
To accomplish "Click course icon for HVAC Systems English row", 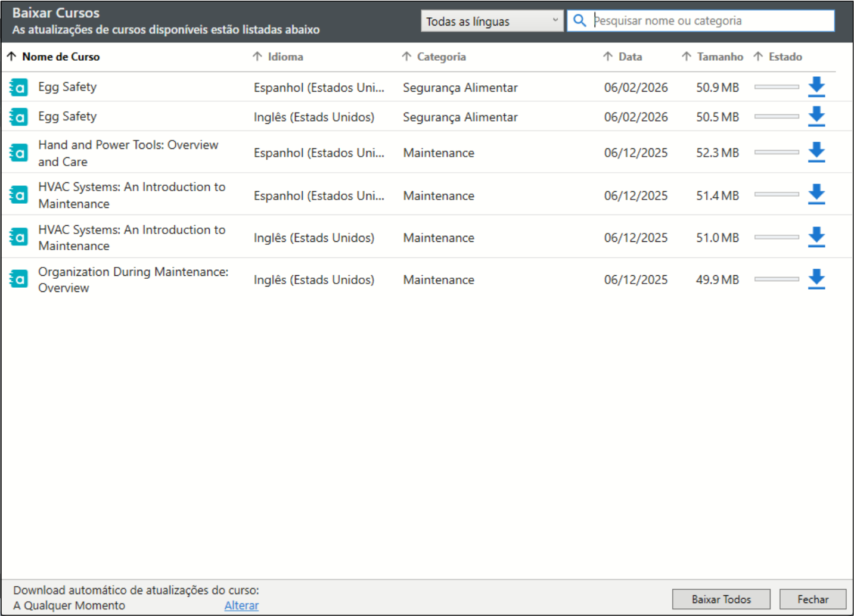I will click(x=18, y=237).
